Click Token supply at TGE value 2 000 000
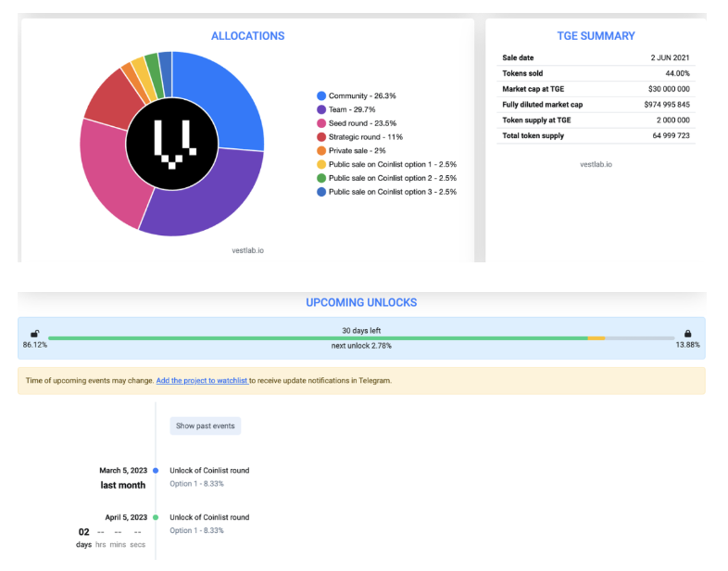This screenshot has width=728, height=571. [x=672, y=120]
